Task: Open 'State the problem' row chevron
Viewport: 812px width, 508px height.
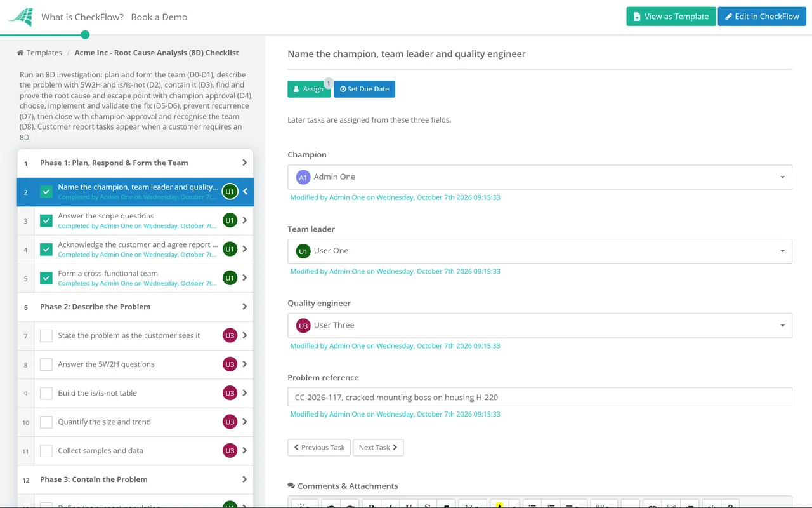Action: (245, 335)
